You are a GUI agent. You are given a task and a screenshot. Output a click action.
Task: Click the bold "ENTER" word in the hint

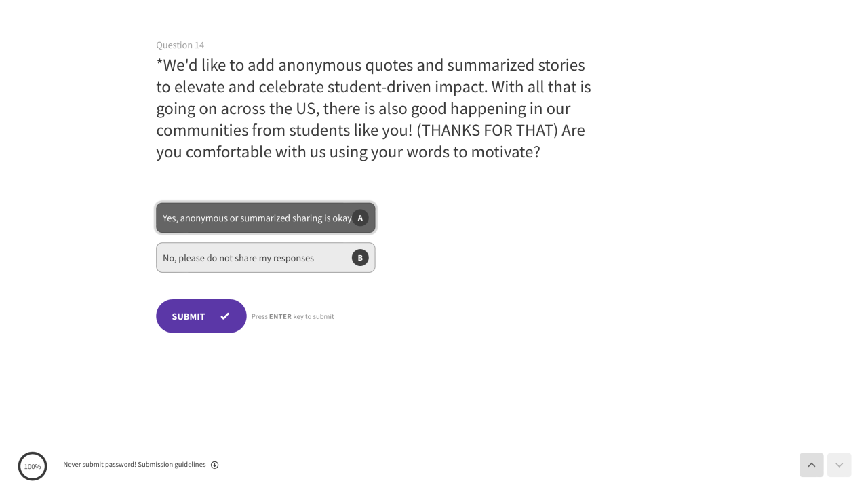point(280,316)
